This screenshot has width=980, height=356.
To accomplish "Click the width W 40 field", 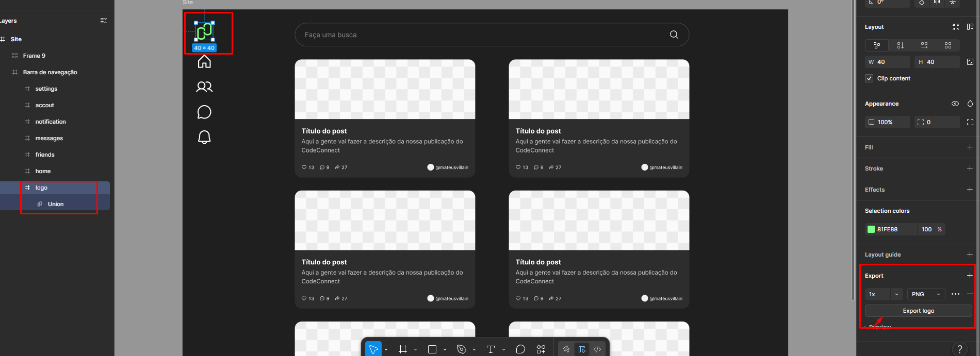I will [x=888, y=62].
